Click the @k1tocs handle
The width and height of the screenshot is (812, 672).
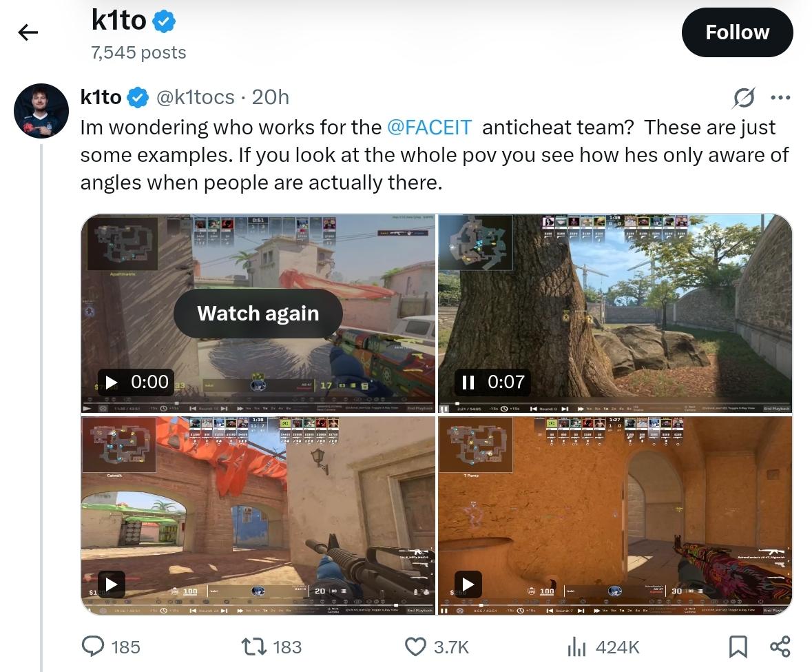195,97
